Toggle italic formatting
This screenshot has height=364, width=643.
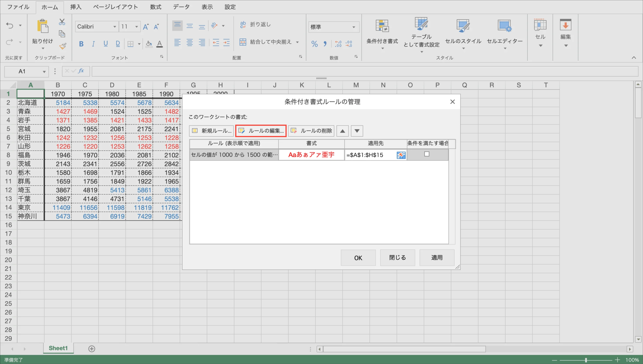[93, 44]
